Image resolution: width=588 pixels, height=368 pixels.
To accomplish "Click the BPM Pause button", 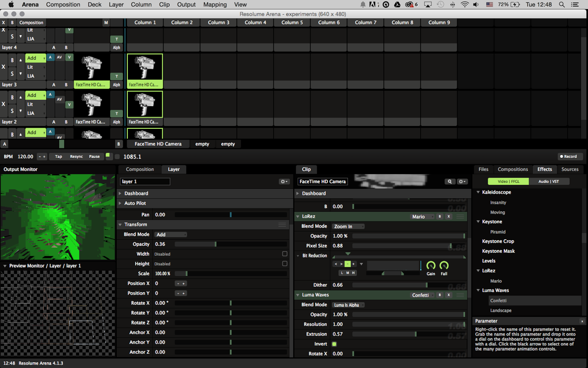I will pyautogui.click(x=94, y=156).
